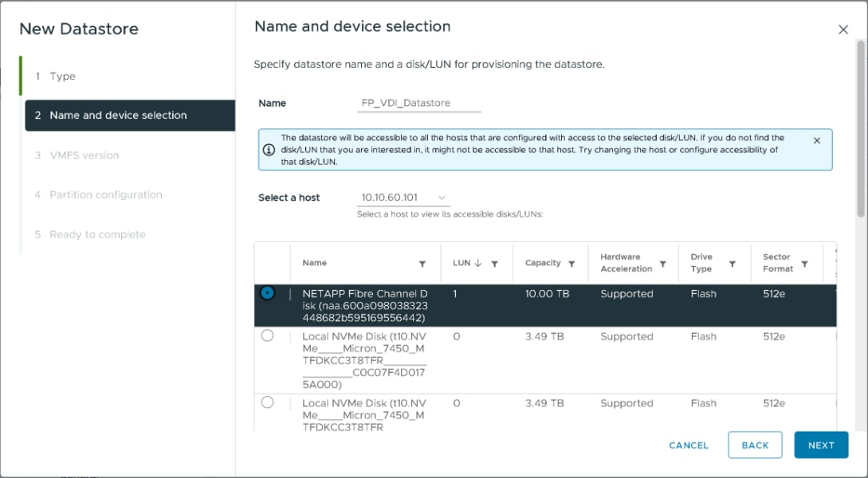Click NETAPP Fibre Channel Disk name cell

click(365, 305)
